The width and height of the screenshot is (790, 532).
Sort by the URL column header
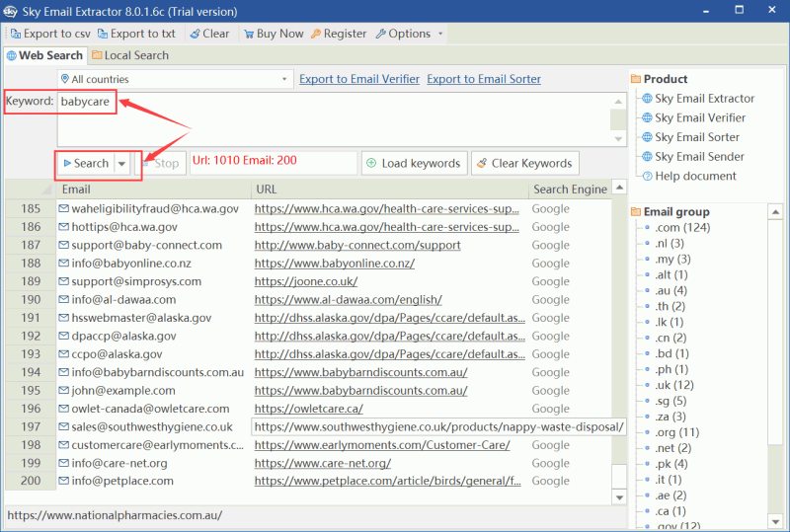(389, 190)
